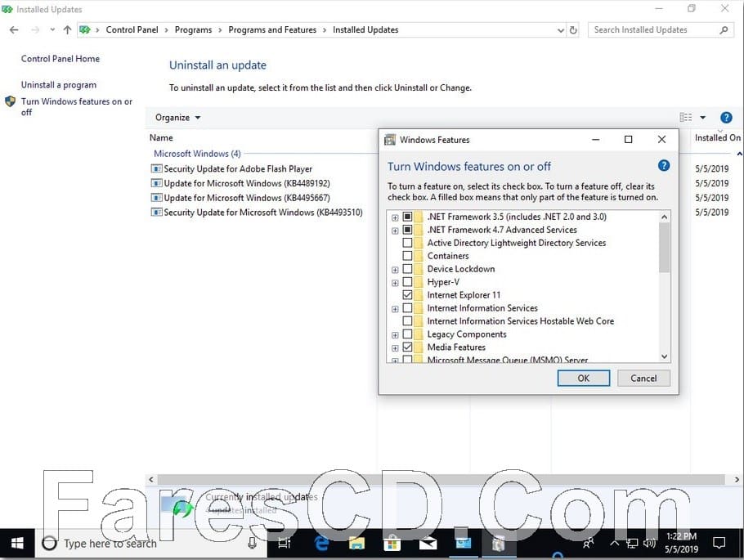Expand the Legacy Components node
Image resolution: width=744 pixels, height=560 pixels.
click(x=395, y=335)
